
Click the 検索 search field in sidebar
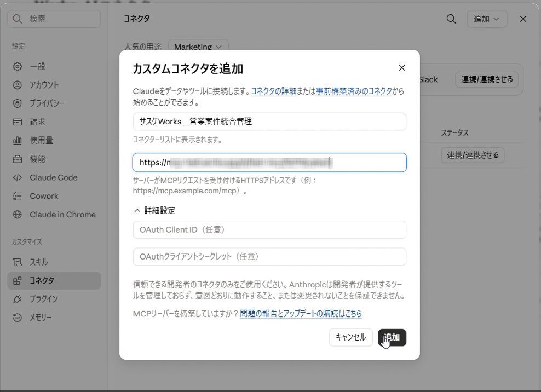click(54, 19)
